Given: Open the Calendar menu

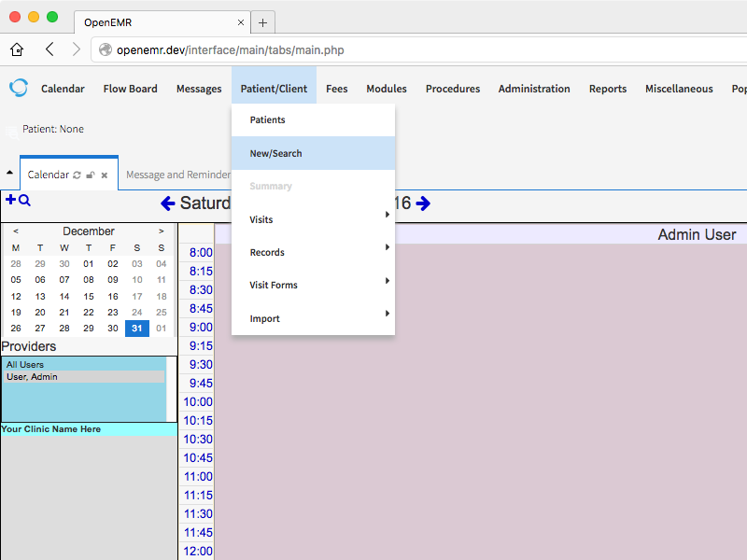Looking at the screenshot, I should click(63, 89).
